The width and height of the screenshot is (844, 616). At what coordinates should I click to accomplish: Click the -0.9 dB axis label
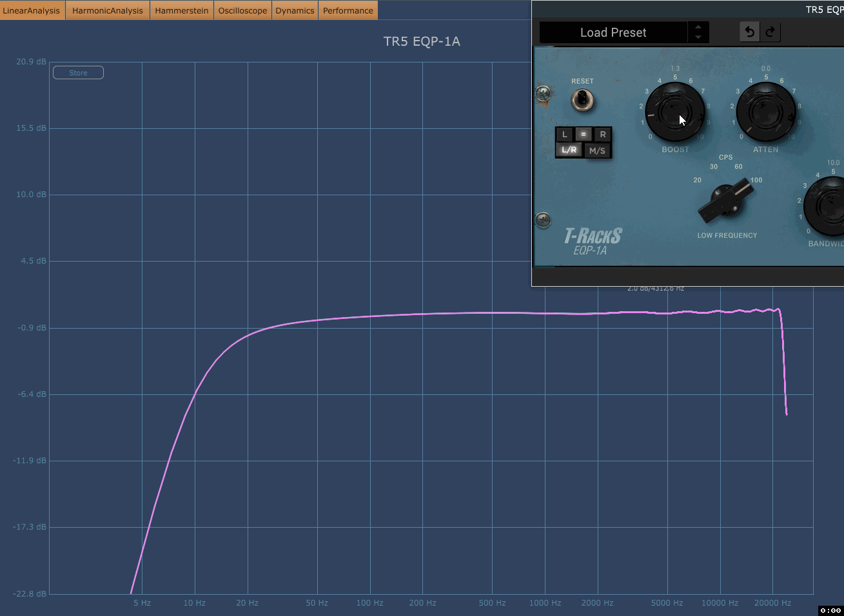tap(32, 328)
